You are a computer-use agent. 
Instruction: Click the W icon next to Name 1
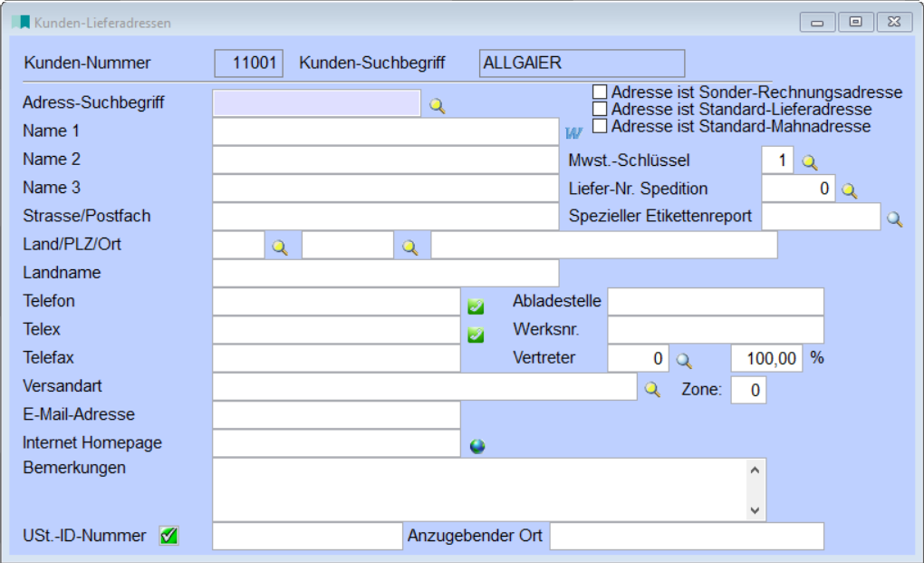[x=573, y=132]
